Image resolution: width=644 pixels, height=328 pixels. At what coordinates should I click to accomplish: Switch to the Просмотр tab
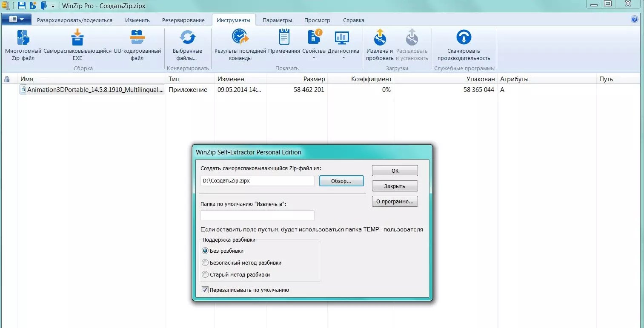tap(317, 20)
